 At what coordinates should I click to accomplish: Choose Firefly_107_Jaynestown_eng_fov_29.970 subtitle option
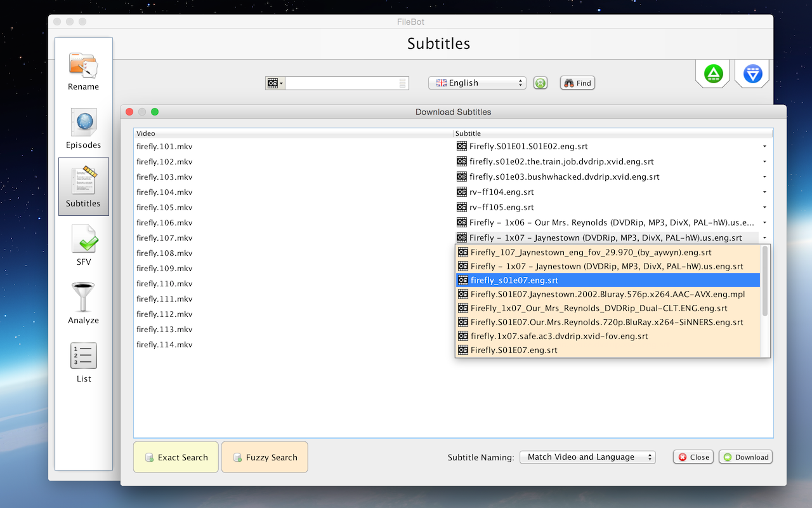(x=608, y=252)
